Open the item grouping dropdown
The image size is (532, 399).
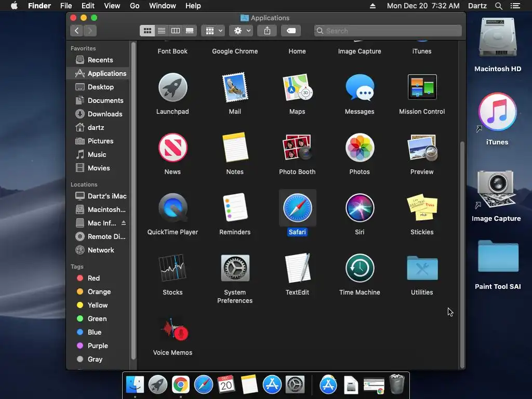[x=214, y=31]
